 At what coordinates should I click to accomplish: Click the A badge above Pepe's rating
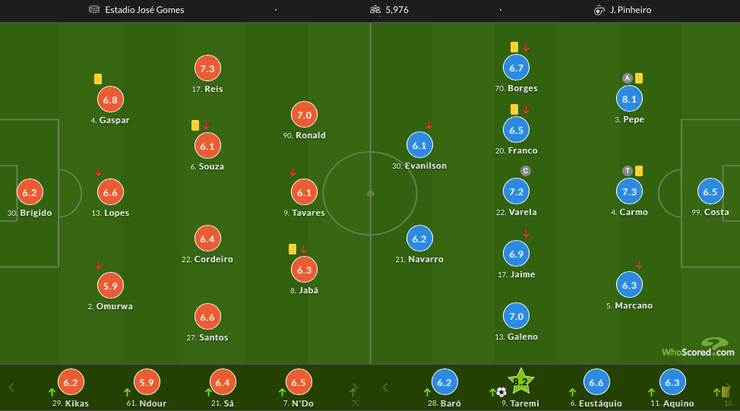point(627,78)
